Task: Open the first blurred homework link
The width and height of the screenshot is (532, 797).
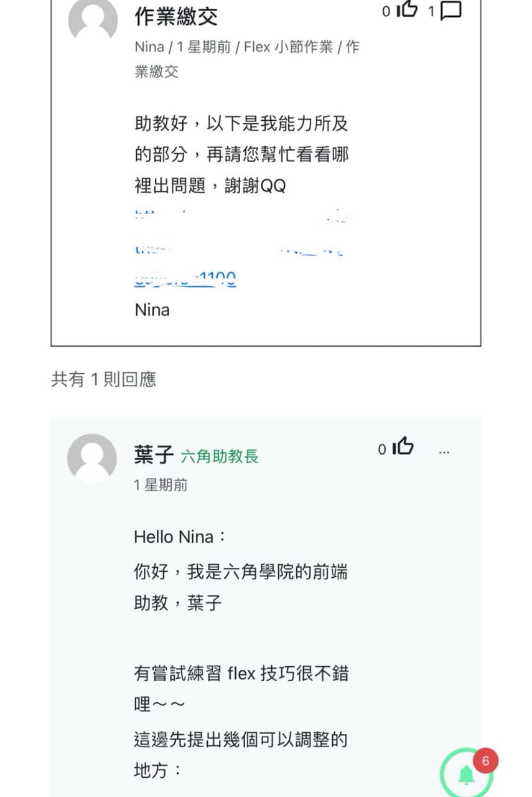Action: pos(243,217)
